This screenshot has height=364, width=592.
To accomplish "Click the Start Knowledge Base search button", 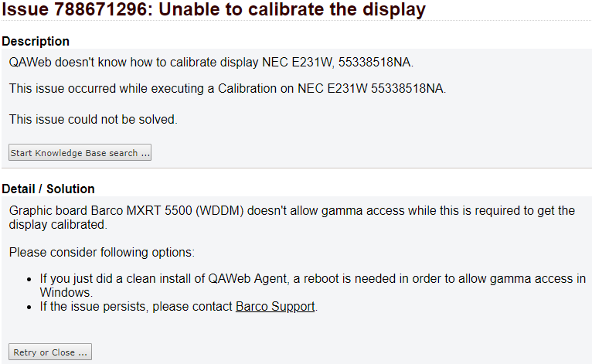I will (80, 153).
